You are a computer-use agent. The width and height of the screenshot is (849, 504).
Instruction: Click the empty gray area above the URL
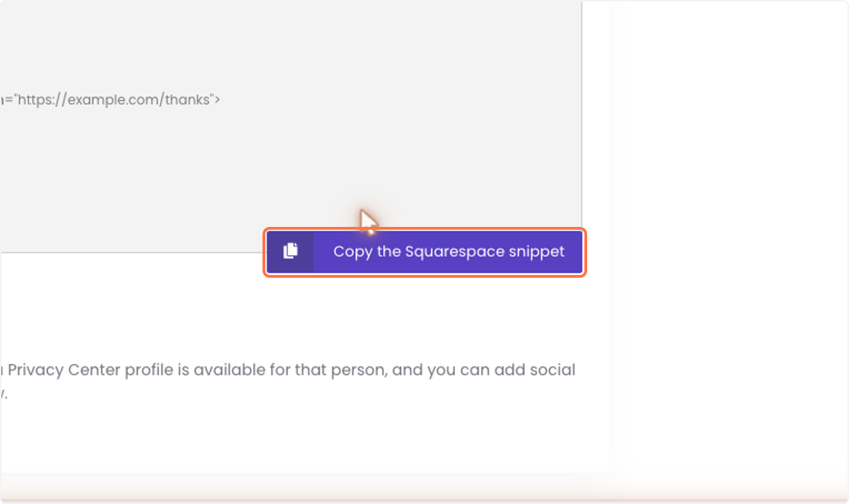click(290, 42)
